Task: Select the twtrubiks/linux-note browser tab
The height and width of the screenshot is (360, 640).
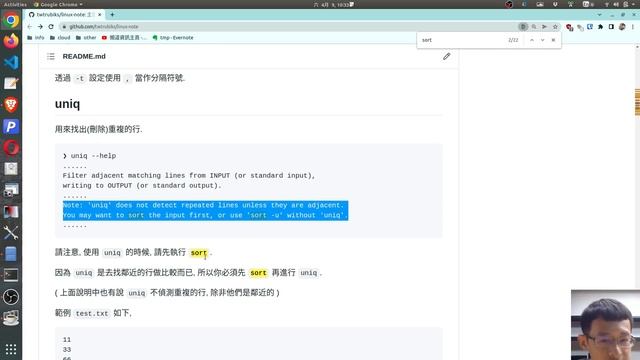Action: pos(64,15)
